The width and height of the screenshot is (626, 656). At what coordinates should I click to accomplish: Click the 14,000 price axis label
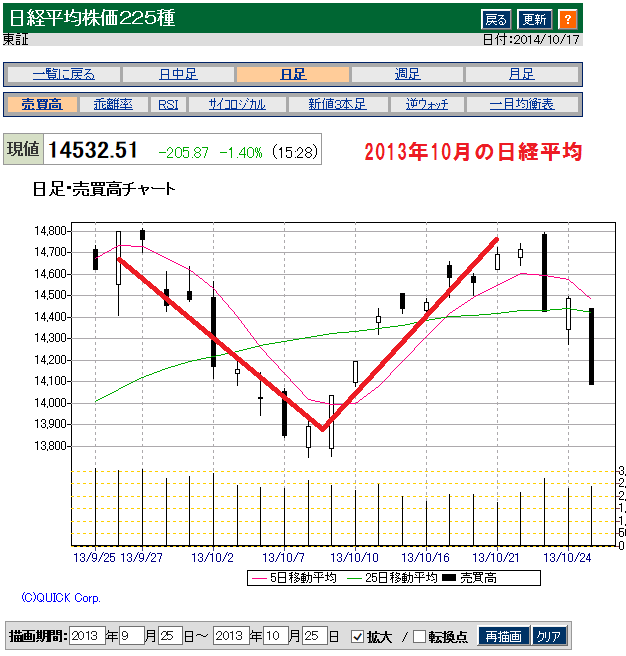click(51, 403)
